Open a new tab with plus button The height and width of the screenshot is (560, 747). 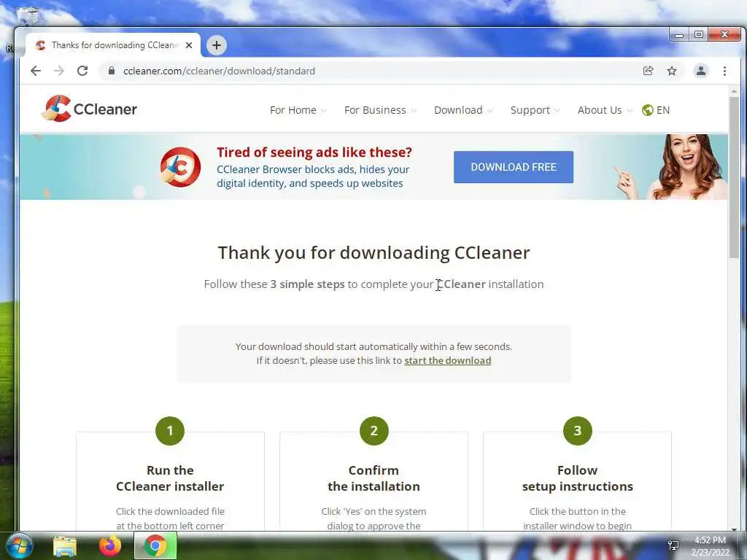click(216, 45)
